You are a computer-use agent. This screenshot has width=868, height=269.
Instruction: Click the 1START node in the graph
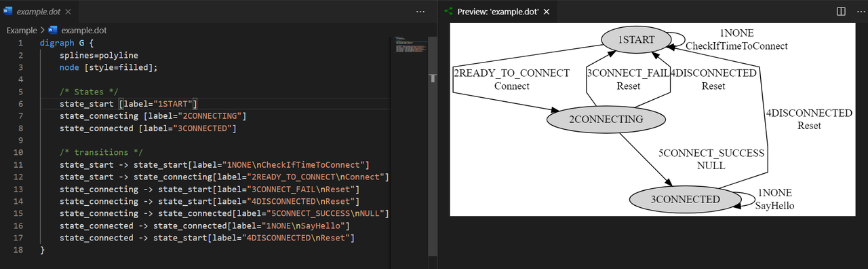[x=635, y=39]
